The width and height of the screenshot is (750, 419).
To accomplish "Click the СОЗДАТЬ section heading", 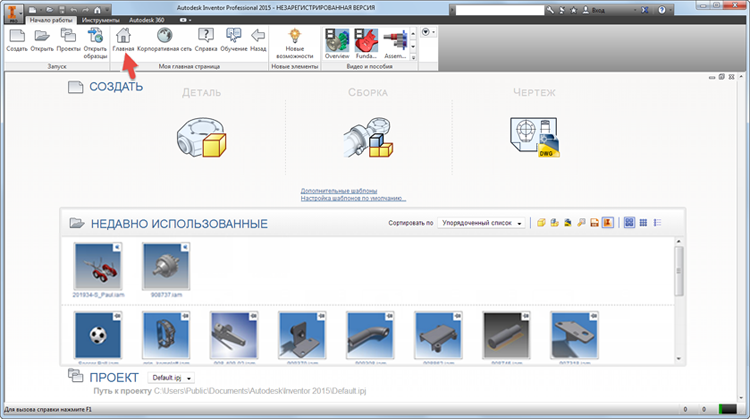I will (116, 87).
